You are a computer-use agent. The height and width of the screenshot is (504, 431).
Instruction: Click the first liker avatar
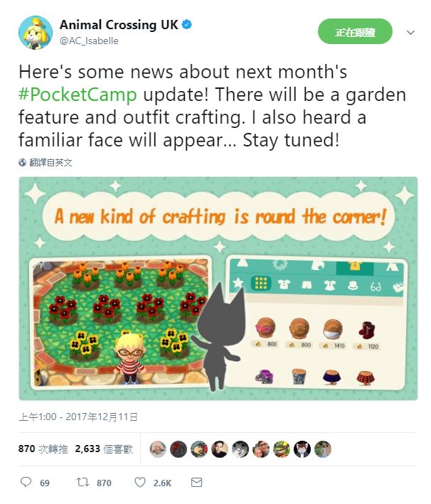tap(158, 449)
